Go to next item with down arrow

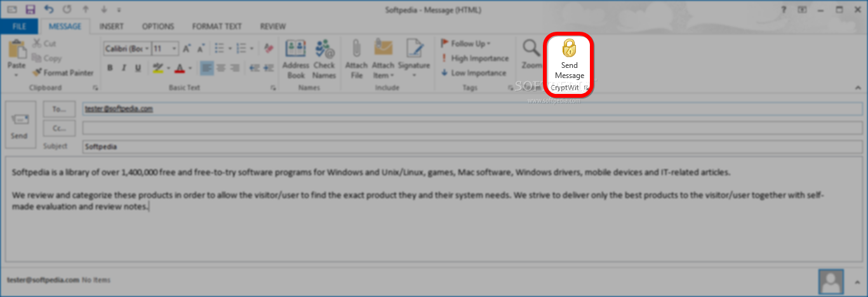[103, 10]
